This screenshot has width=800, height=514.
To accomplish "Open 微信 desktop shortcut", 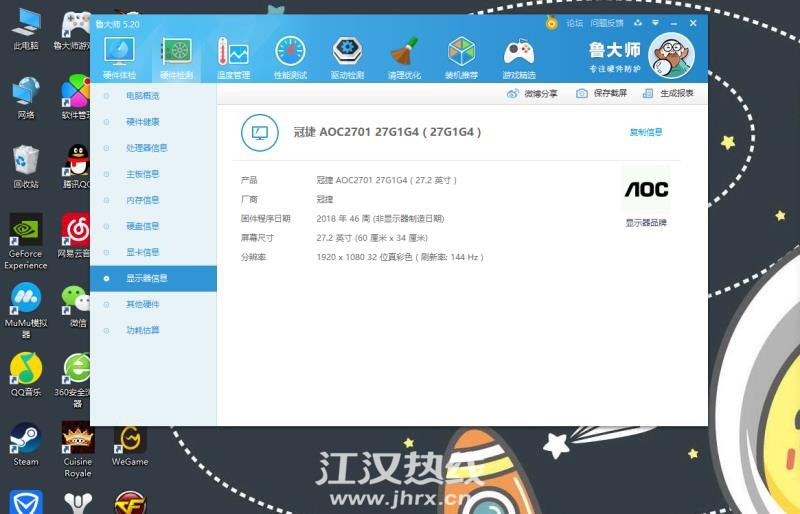I will click(77, 307).
